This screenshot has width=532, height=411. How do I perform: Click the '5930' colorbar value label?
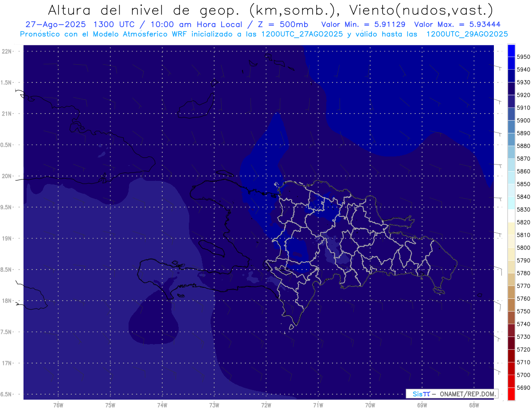524,82
